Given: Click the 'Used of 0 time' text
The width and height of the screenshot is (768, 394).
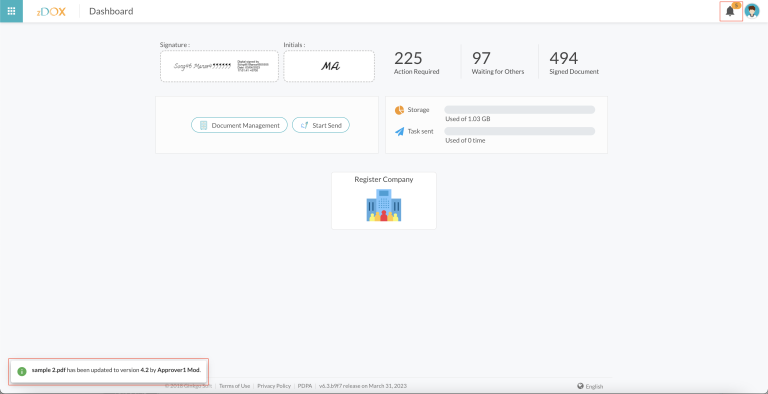Looking at the screenshot, I should 465,141.
